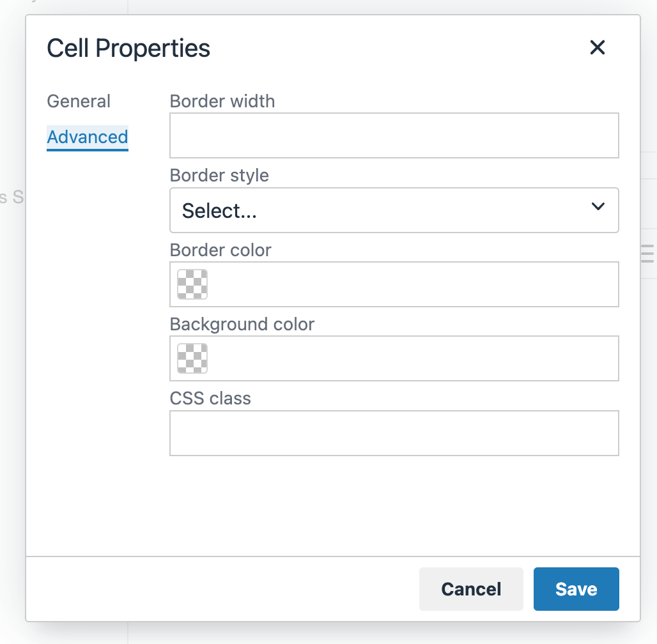
Task: Click the Border style chevron arrow
Action: pyautogui.click(x=598, y=206)
